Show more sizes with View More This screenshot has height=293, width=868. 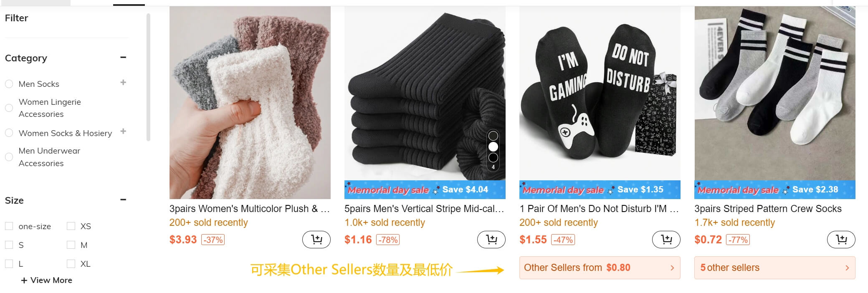pyautogui.click(x=46, y=280)
